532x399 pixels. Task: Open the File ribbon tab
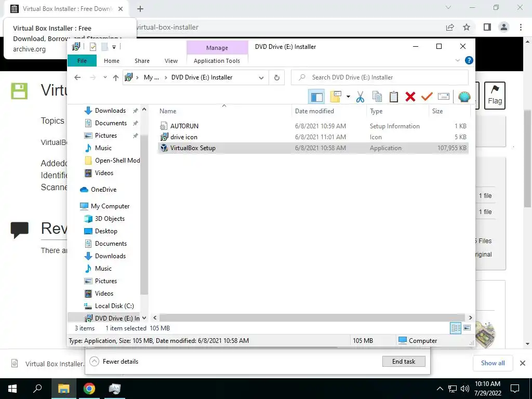click(82, 61)
